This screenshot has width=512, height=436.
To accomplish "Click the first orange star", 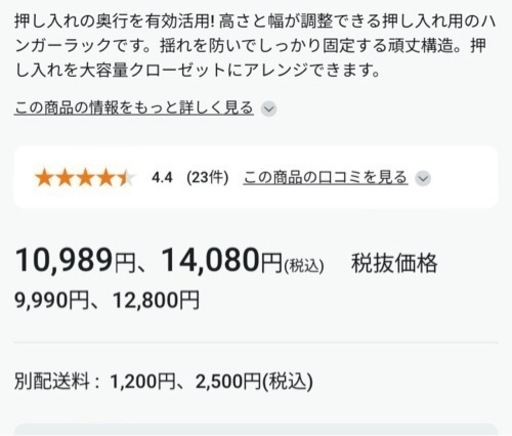I will coord(44,177).
